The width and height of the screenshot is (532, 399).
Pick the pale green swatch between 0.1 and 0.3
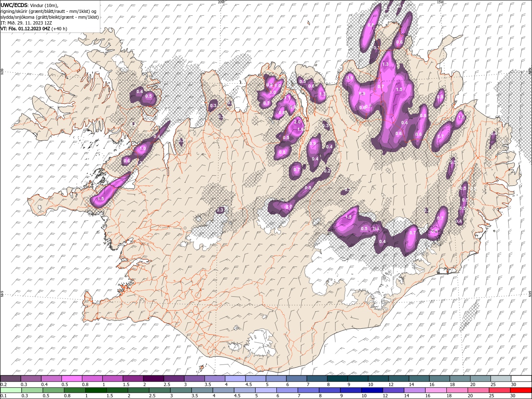point(11,390)
